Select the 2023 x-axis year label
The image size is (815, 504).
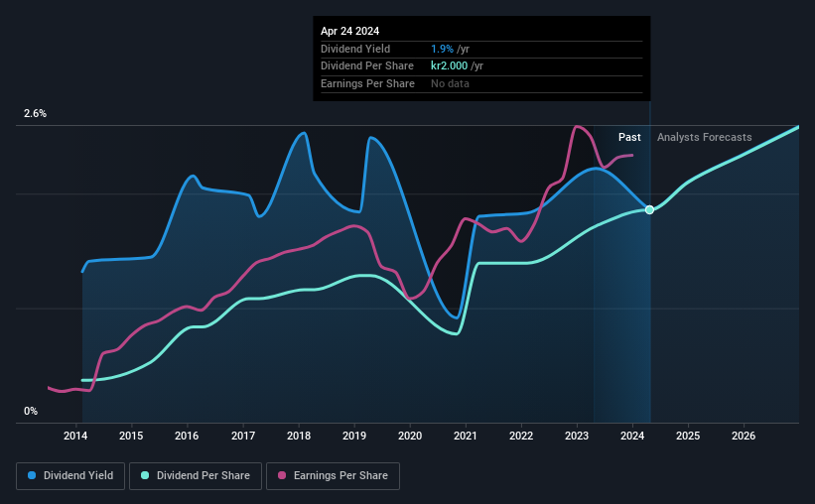point(577,436)
